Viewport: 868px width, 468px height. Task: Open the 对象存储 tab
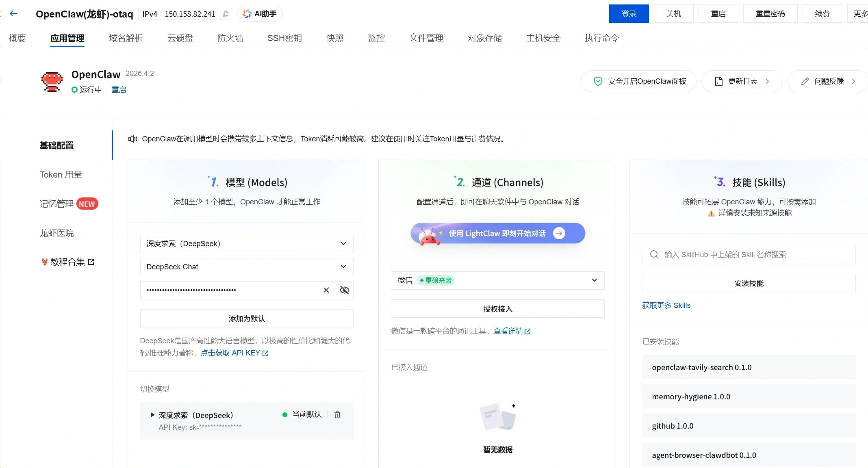(x=485, y=38)
